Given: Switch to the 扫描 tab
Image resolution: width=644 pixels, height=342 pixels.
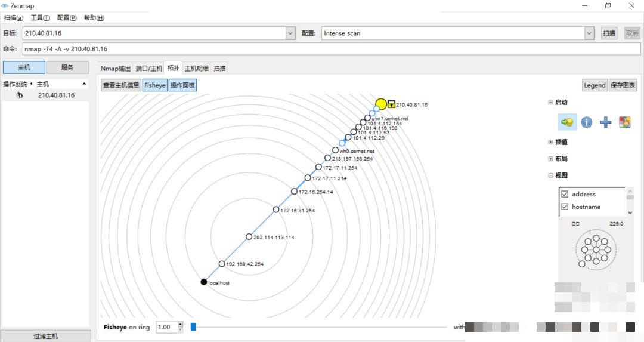Looking at the screenshot, I should 219,68.
